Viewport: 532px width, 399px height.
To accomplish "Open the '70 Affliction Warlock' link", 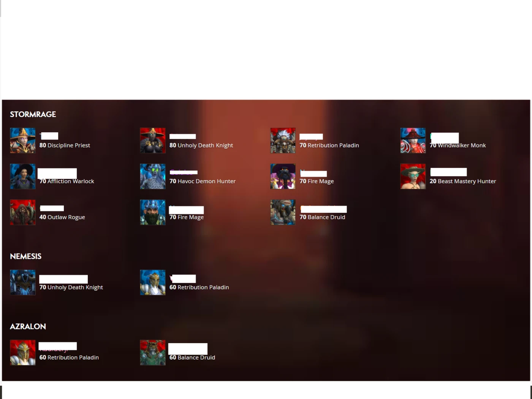I will click(66, 181).
